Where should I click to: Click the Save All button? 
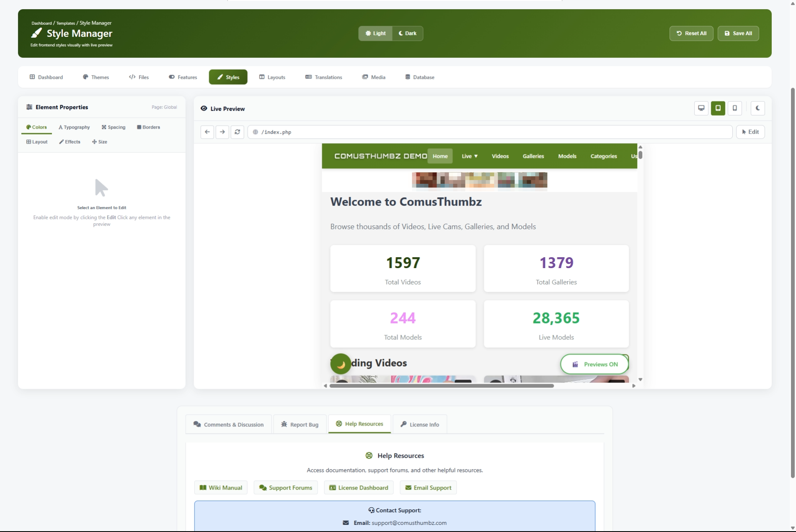pyautogui.click(x=738, y=34)
